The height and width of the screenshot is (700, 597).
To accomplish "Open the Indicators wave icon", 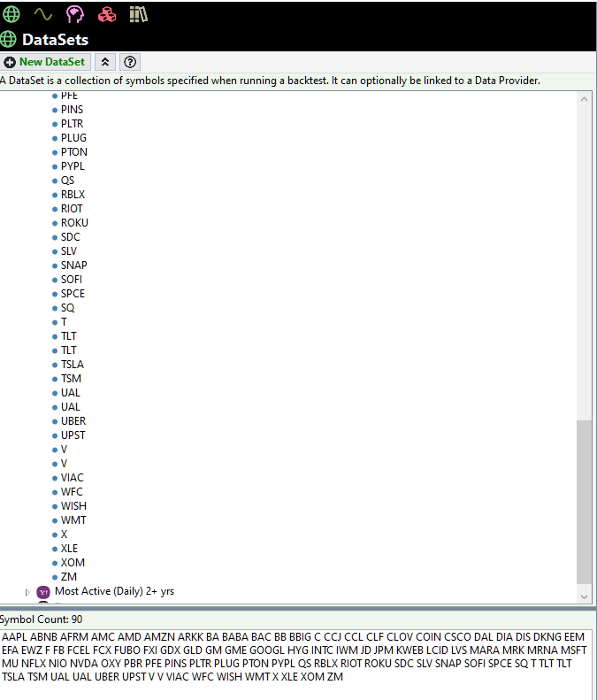I will pos(42,14).
